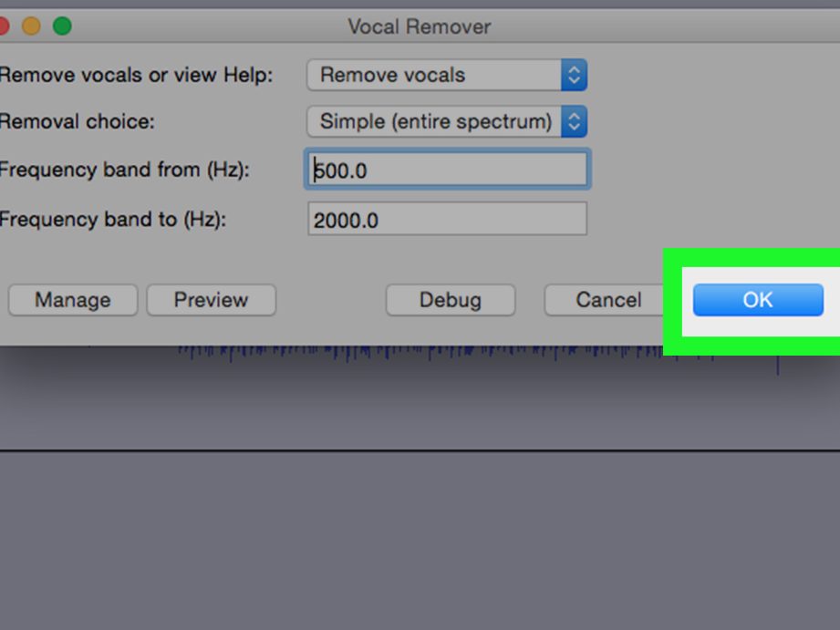Click the black track divider line
This screenshot has width=840, height=630.
pyautogui.click(x=420, y=450)
